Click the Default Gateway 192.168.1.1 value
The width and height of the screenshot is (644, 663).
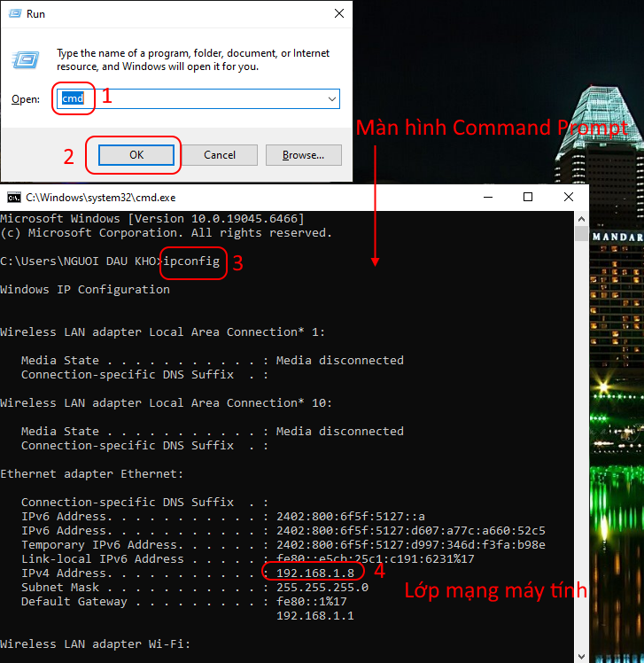click(314, 615)
